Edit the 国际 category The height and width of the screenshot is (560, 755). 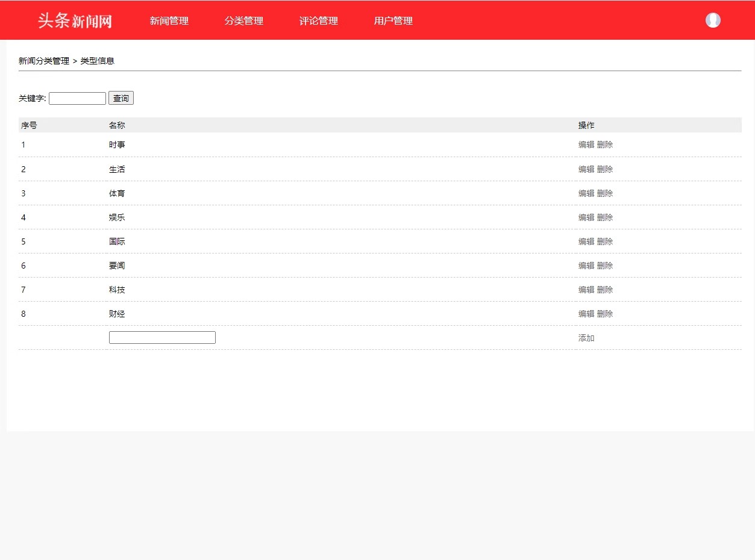click(586, 241)
